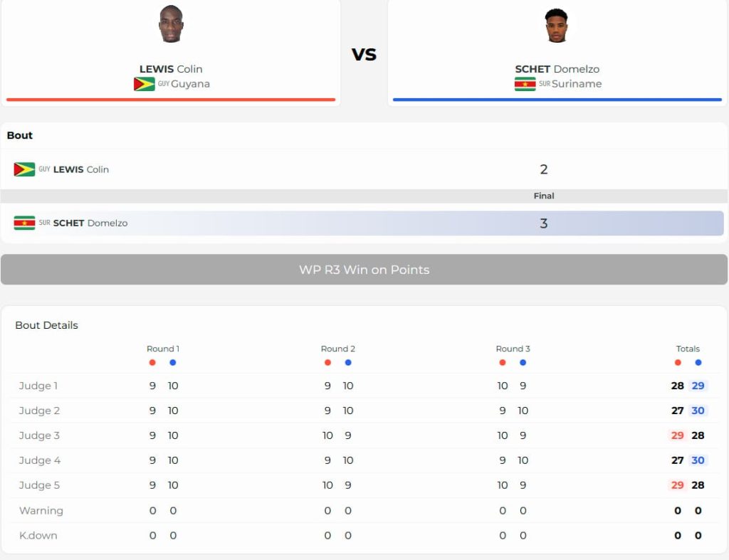Click Judge 2's blue total of 30
The height and width of the screenshot is (560, 729).
point(698,411)
